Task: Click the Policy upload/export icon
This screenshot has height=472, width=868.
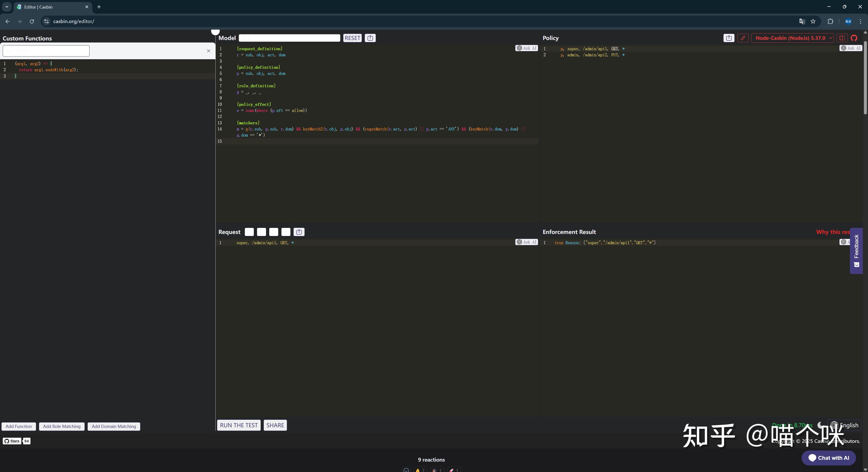Action: click(729, 38)
